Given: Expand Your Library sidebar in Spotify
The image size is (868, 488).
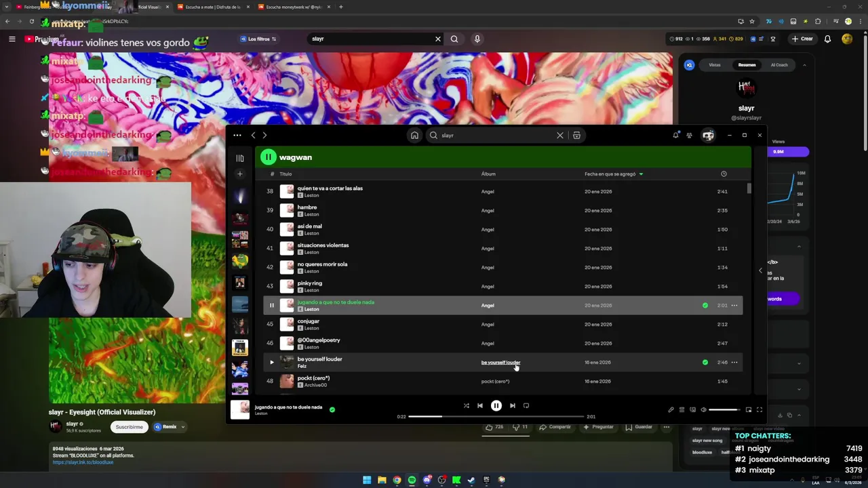Looking at the screenshot, I should (239, 158).
